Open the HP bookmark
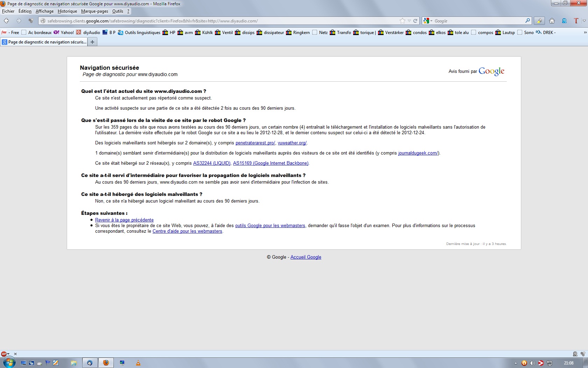Image resolution: width=588 pixels, height=368 pixels. (x=169, y=33)
